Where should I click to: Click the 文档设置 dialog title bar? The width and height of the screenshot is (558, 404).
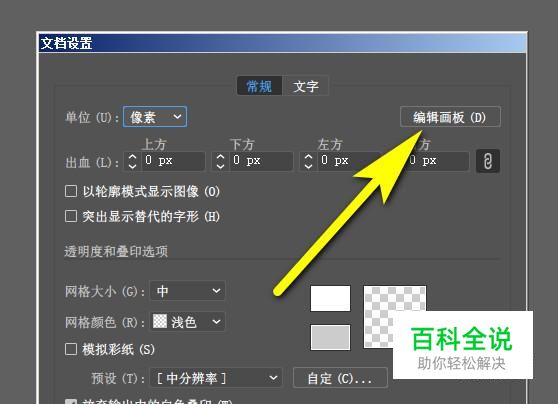283,43
